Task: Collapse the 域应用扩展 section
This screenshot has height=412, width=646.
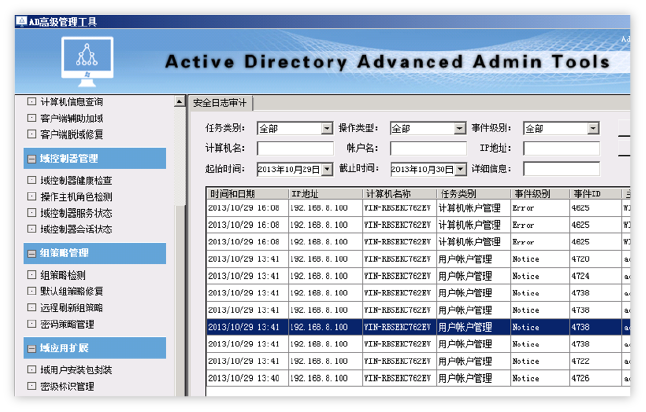Action: (x=32, y=349)
